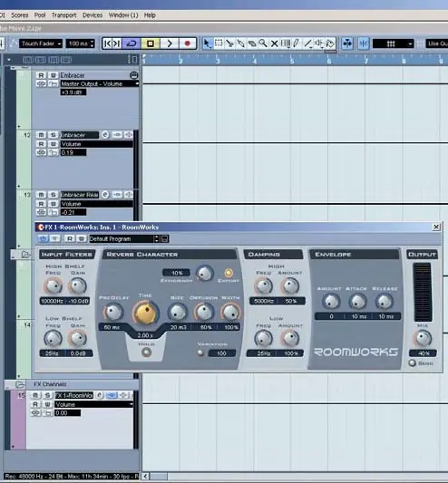This screenshot has width=448, height=483.
Task: Click the -0.21 volume value on track 13
Action: [x=73, y=212]
